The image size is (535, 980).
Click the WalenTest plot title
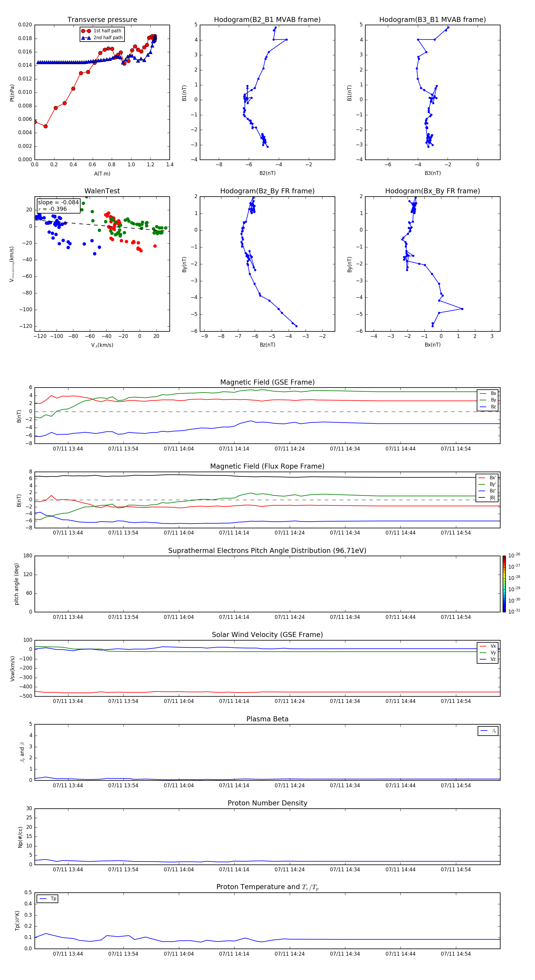coord(102,191)
